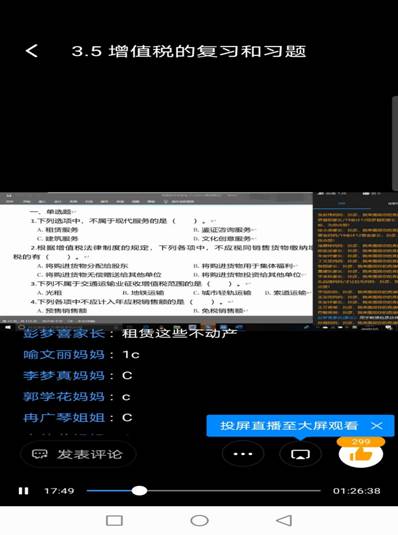Close the 投屏直播至大屏观看 tooltip
This screenshot has width=398, height=535.
coord(377,425)
